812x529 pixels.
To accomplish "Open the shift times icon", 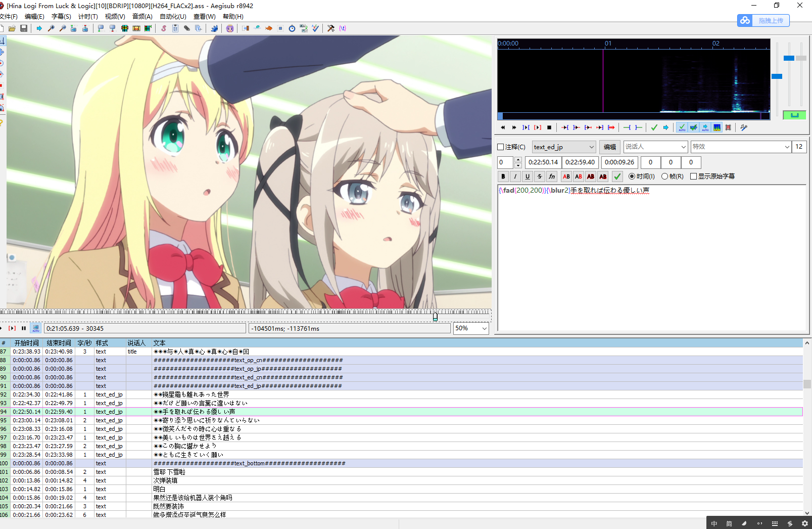I will (x=246, y=28).
